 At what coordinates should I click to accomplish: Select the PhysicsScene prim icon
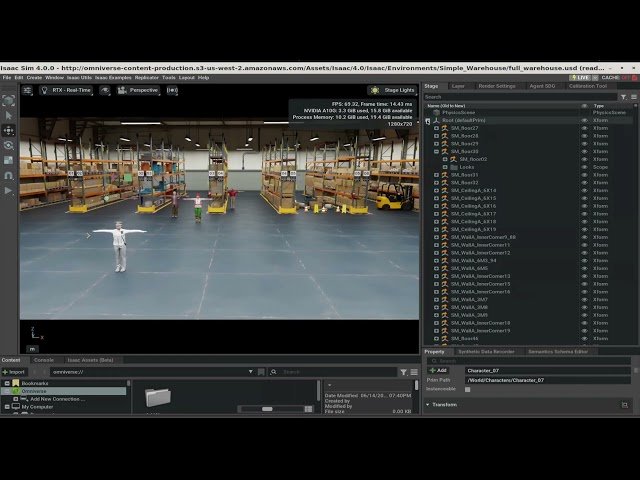pyautogui.click(x=436, y=113)
